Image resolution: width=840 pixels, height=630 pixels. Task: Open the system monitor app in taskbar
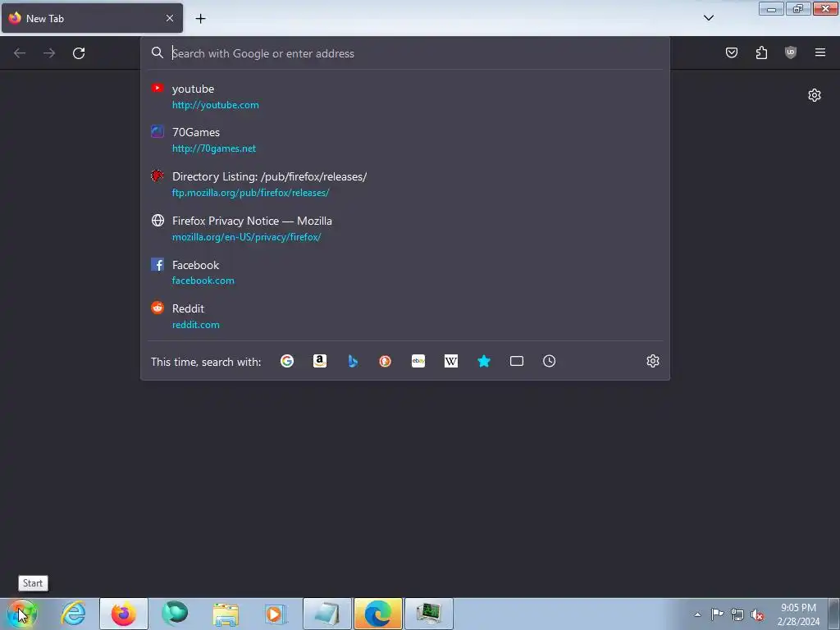click(429, 614)
